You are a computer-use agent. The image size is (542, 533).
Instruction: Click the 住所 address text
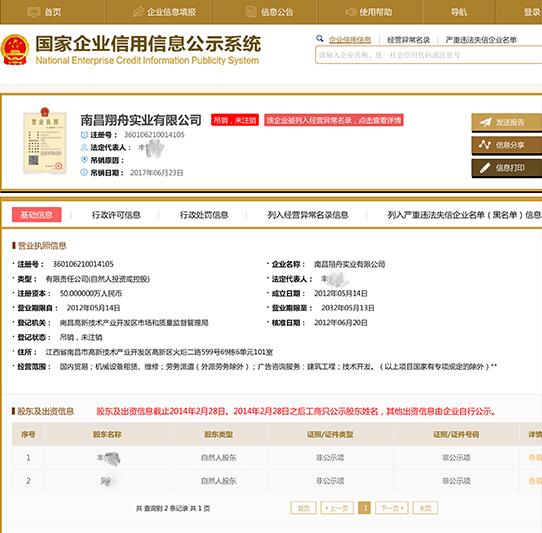click(x=159, y=352)
